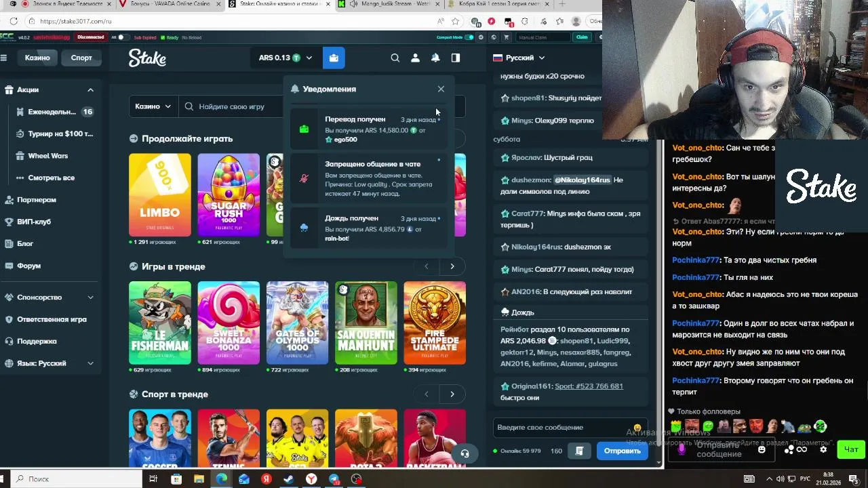Open the Казино category dropdown beside search

click(x=153, y=106)
